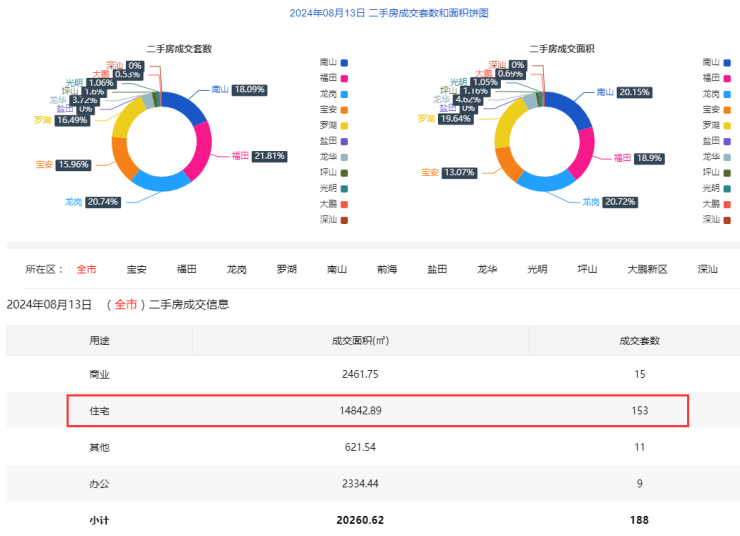Select the 全市 district filter
Screen dimensions: 740x536
pyautogui.click(x=86, y=269)
